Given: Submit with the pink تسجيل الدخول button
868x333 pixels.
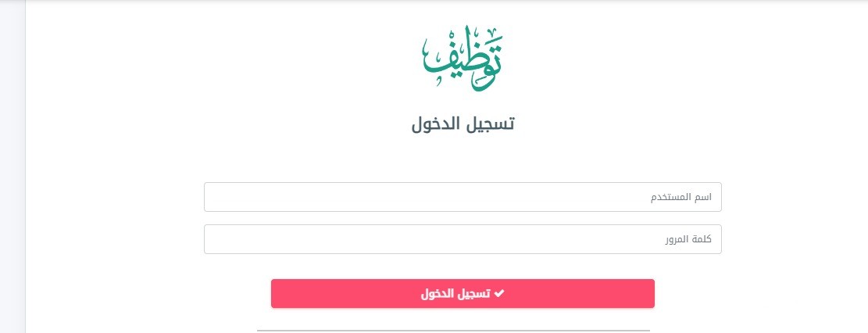Looking at the screenshot, I should pyautogui.click(x=463, y=294).
